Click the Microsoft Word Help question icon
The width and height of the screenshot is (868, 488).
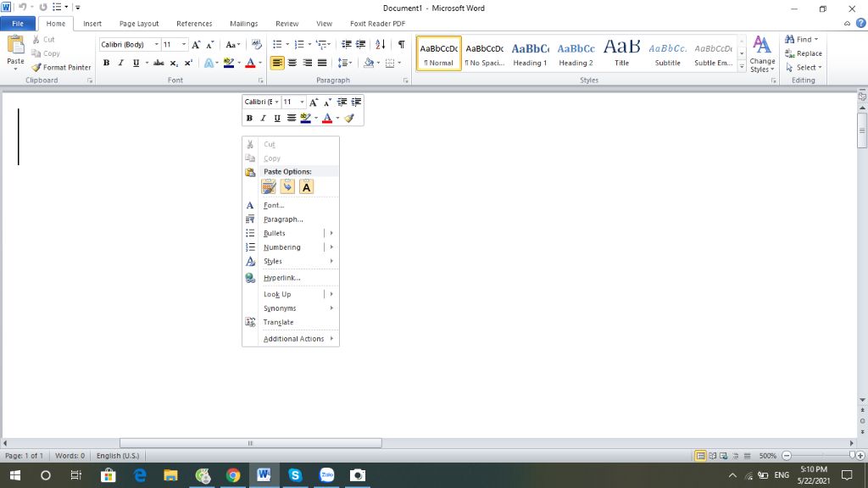pos(861,23)
